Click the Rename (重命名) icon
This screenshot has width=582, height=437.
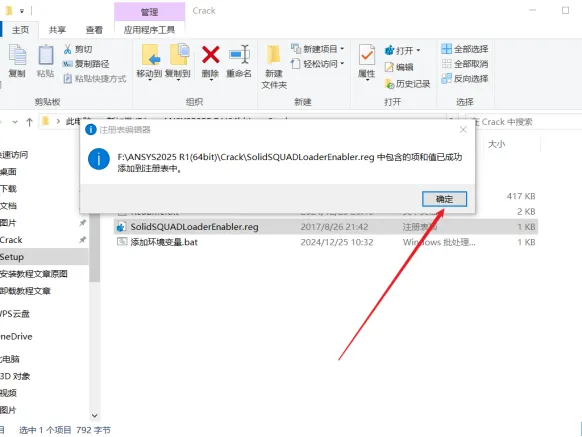(239, 55)
